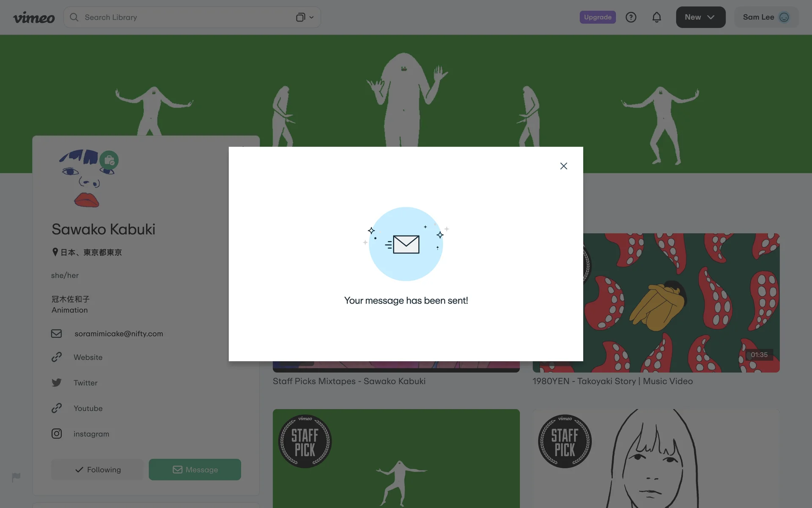Open the Sam Lee account menu

point(766,17)
